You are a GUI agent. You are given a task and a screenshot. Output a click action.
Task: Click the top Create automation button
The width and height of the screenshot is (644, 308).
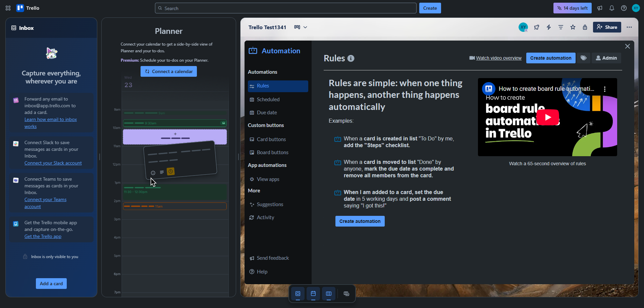tap(551, 58)
